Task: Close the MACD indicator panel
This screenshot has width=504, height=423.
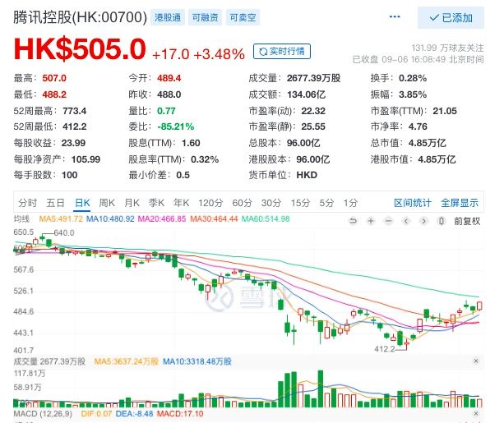Action: click(476, 413)
